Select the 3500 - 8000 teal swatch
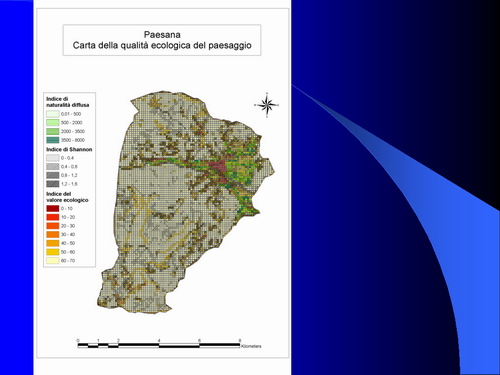 (53, 140)
